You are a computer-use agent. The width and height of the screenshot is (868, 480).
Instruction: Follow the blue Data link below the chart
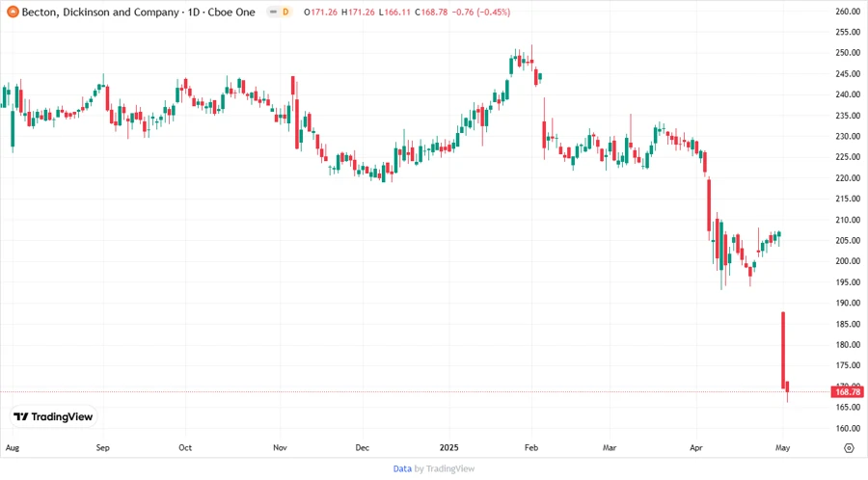click(x=402, y=468)
